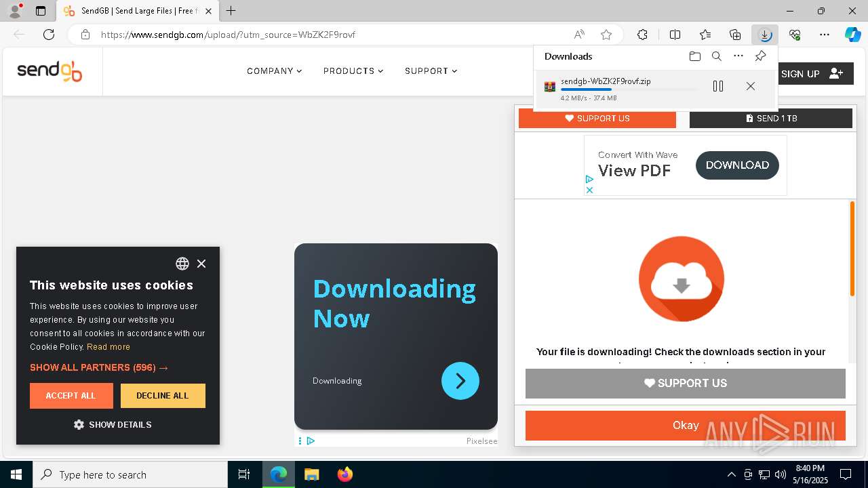Screen dimensions: 868x488
Task: Click the Okay button
Action: (x=686, y=426)
